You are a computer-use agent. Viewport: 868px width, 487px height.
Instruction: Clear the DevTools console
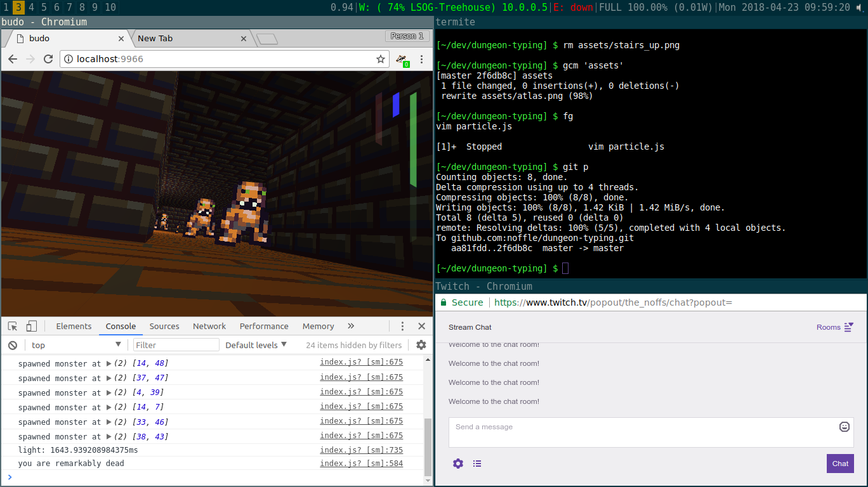(x=13, y=345)
